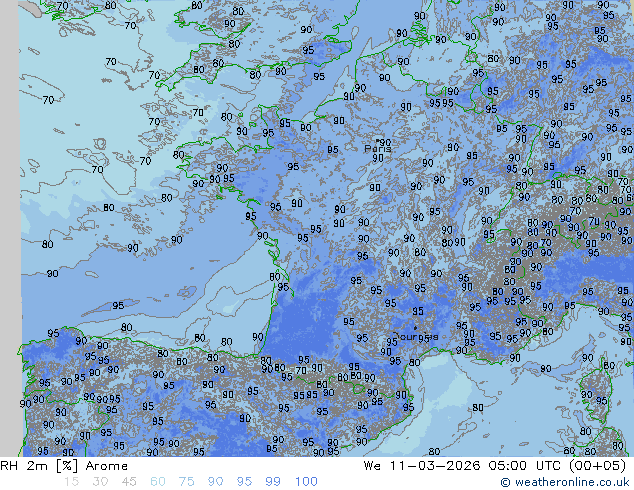The height and width of the screenshot is (490, 634).
Task: Select the legend value 15
Action: (x=71, y=482)
